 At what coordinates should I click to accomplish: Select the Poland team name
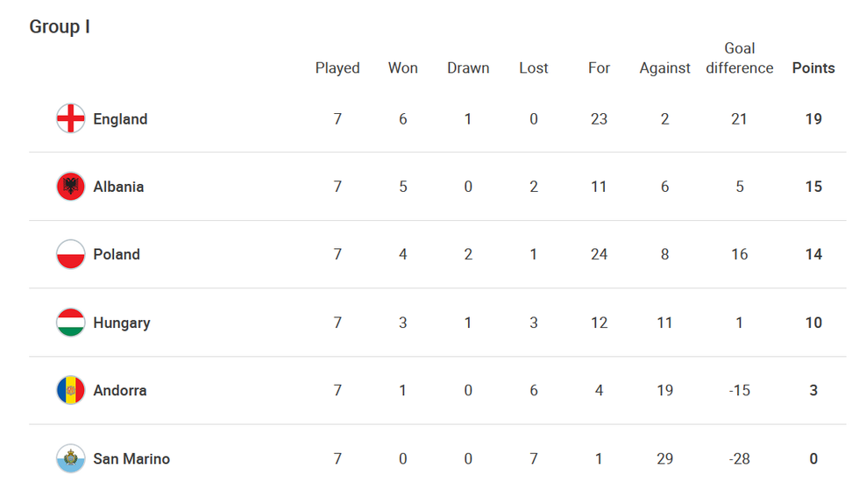click(x=117, y=254)
